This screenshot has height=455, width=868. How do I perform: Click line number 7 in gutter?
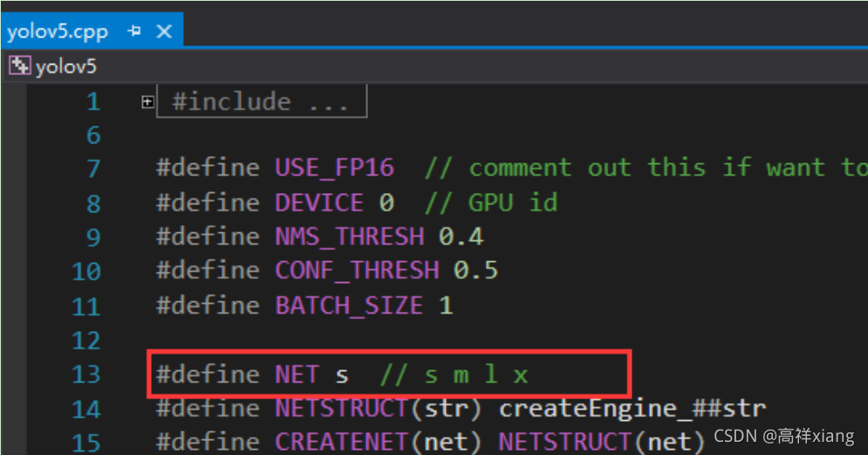point(93,169)
